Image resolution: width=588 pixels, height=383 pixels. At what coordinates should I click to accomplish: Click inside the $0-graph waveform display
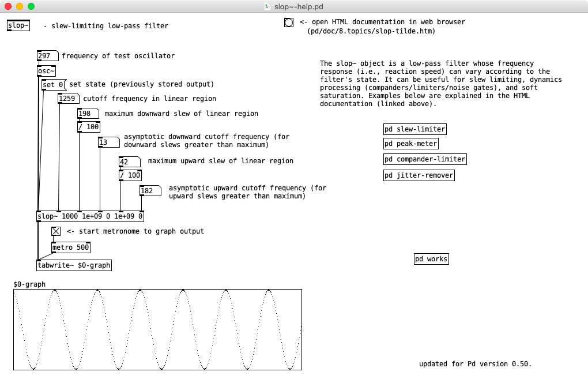pos(157,329)
